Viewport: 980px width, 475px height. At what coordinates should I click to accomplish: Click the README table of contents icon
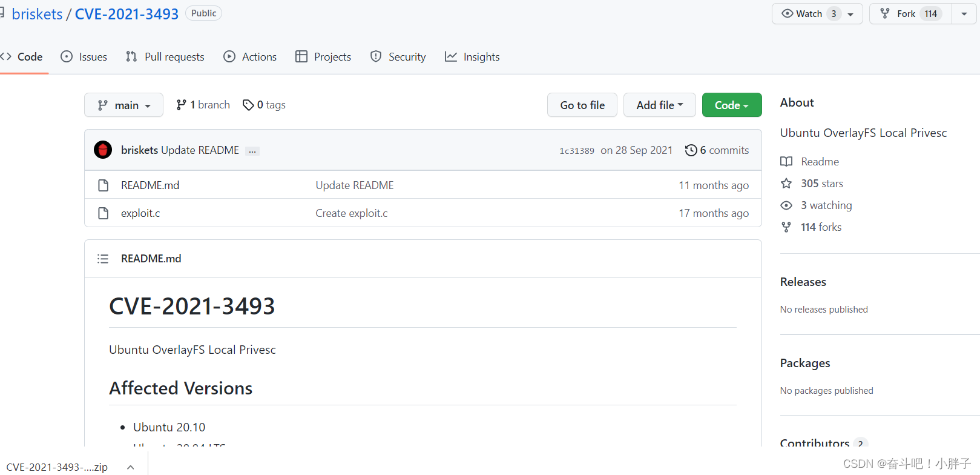click(x=103, y=259)
